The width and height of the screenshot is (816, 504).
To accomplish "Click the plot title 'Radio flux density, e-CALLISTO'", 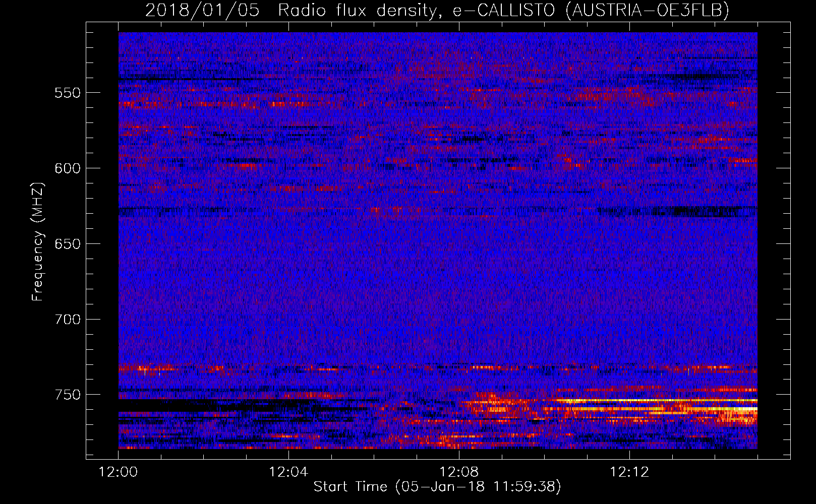I will pos(416,10).
